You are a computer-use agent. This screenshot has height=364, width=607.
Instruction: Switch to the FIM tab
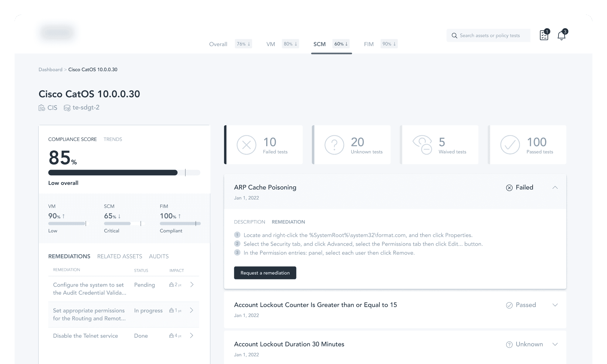[369, 44]
